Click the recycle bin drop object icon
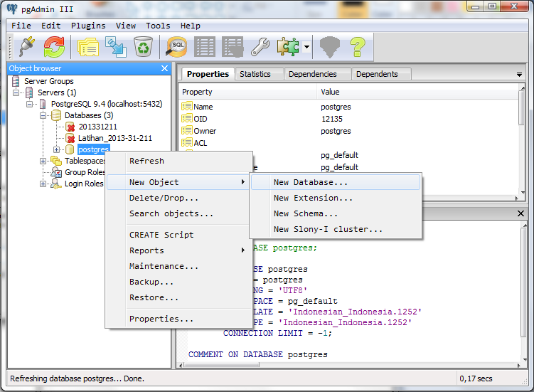 pos(143,47)
